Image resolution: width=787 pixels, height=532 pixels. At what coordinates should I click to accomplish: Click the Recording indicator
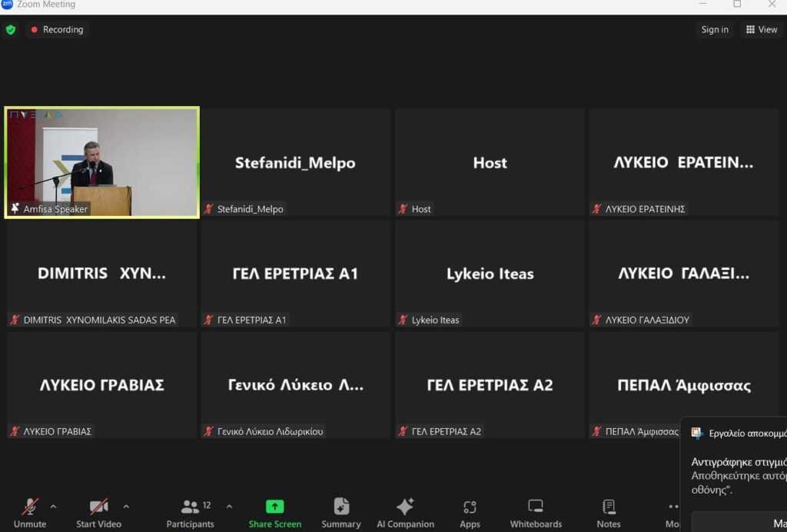click(x=57, y=30)
